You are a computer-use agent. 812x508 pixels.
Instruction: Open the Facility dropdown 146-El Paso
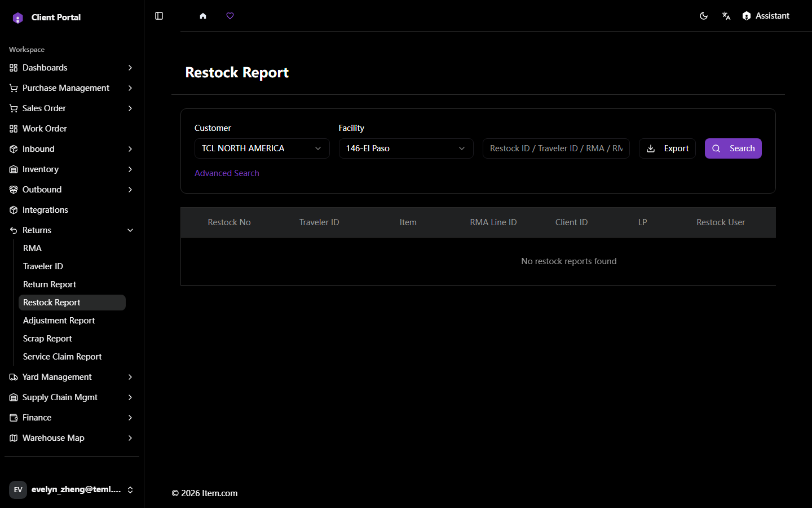[x=406, y=148]
